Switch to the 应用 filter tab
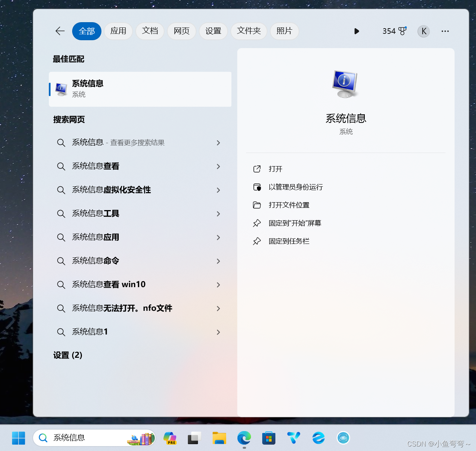The height and width of the screenshot is (451, 476). (118, 31)
